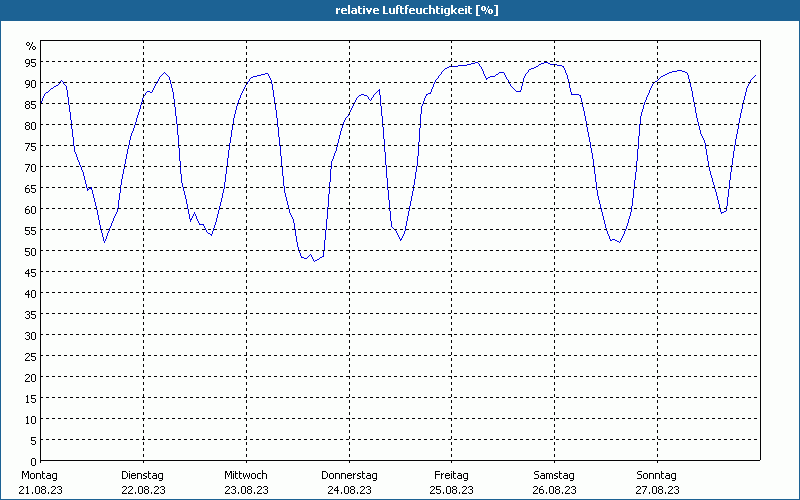Viewport: 800px width, 500px height.
Task: Click the date label 25.08.23
Action: [452, 490]
